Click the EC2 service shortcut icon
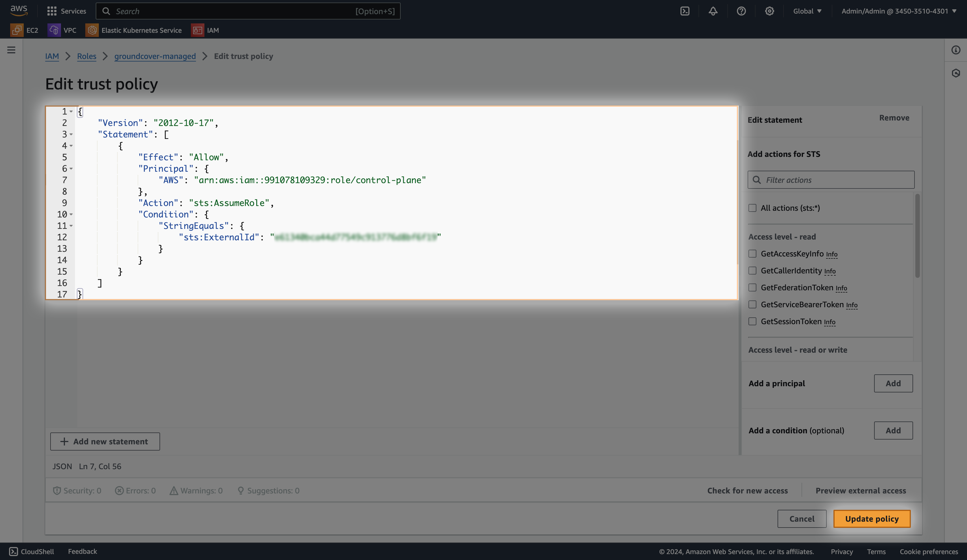 (x=17, y=30)
